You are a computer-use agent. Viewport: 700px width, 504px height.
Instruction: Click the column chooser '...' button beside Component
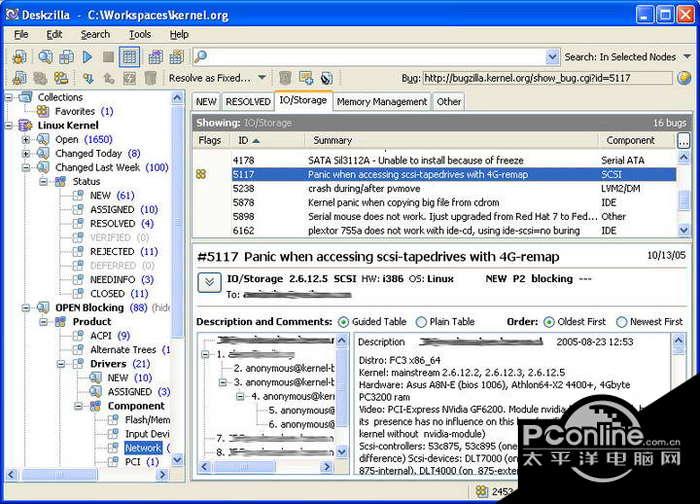[x=683, y=140]
